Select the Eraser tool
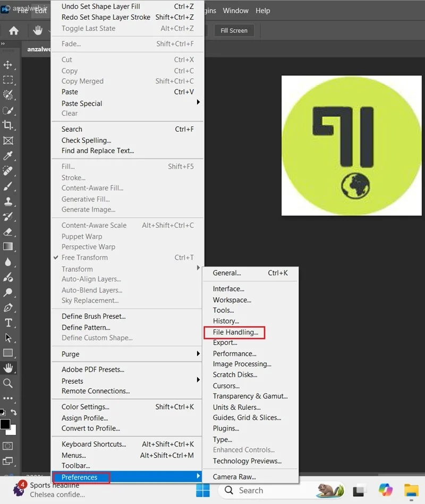Image resolution: width=425 pixels, height=504 pixels. [8, 232]
